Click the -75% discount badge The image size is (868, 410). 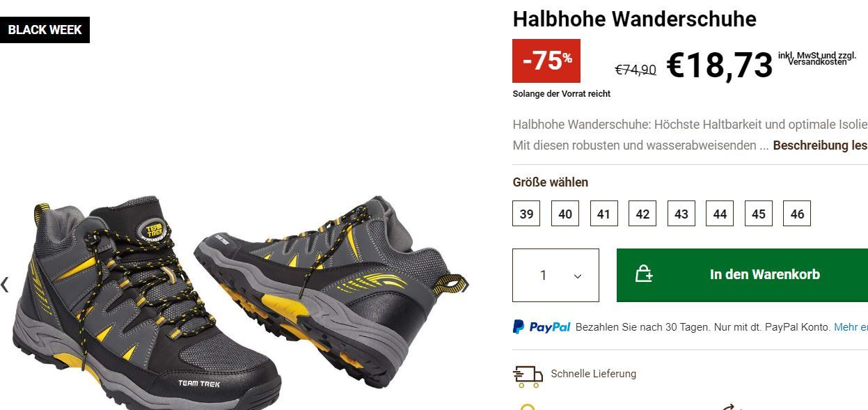(546, 61)
